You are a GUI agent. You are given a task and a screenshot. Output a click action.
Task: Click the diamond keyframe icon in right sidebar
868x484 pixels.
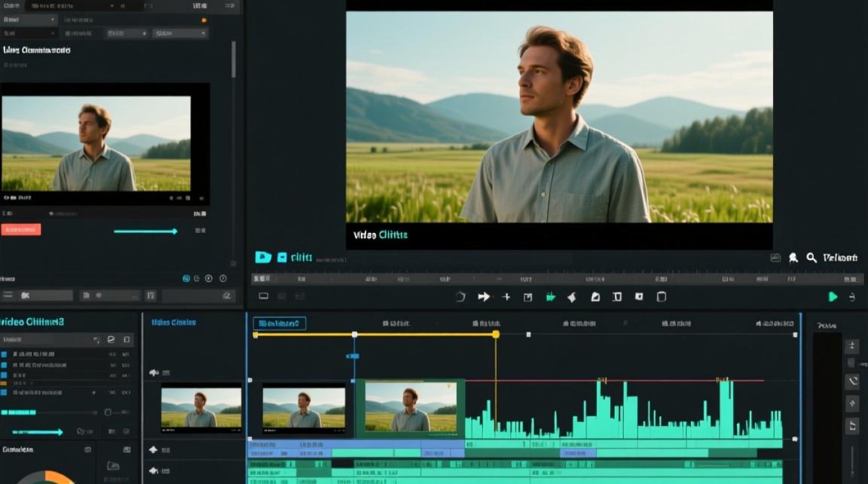[x=852, y=404]
